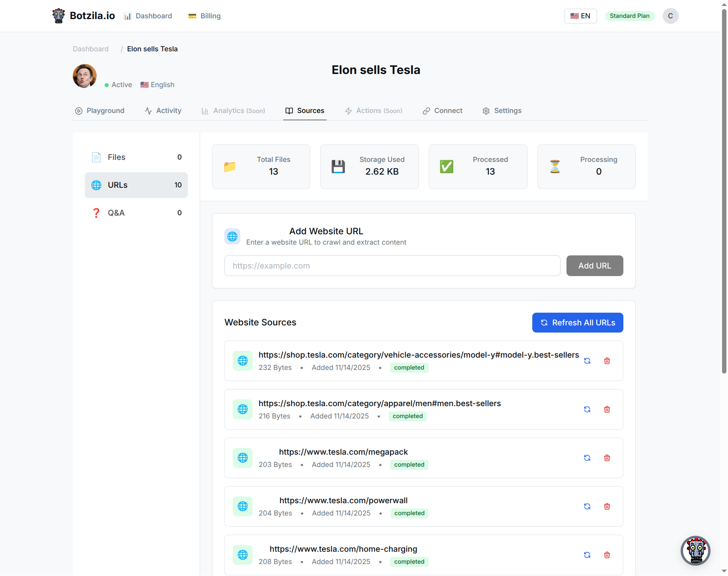The width and height of the screenshot is (728, 576).
Task: Select URLs in the sources sidebar
Action: point(136,185)
